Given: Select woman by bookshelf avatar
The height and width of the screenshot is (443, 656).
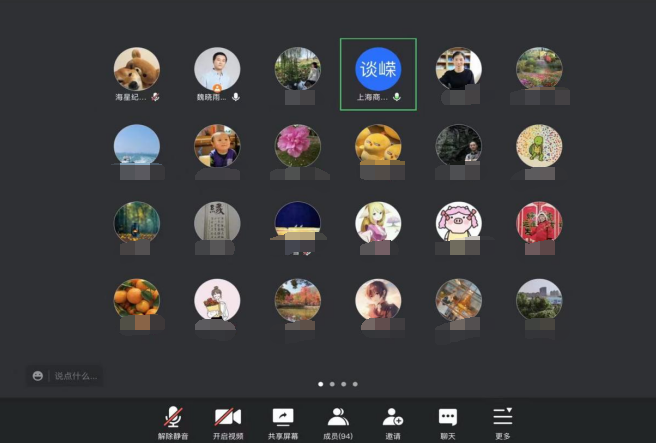Looking at the screenshot, I should (459, 68).
